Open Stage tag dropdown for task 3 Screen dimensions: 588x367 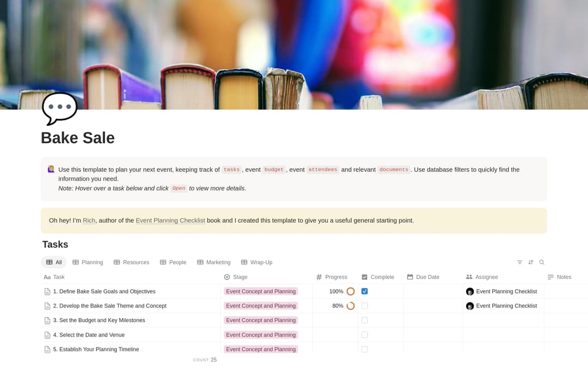tap(261, 320)
